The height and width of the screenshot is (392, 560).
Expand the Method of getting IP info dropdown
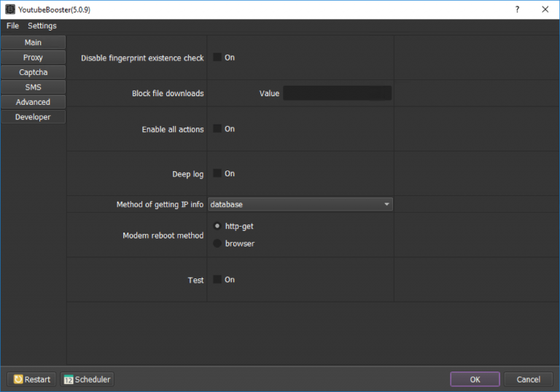click(x=300, y=204)
